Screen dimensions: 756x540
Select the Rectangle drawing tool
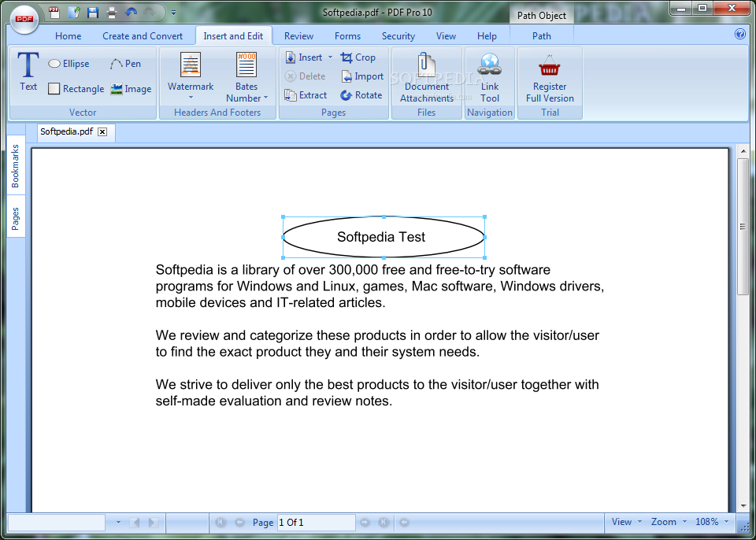tap(76, 89)
